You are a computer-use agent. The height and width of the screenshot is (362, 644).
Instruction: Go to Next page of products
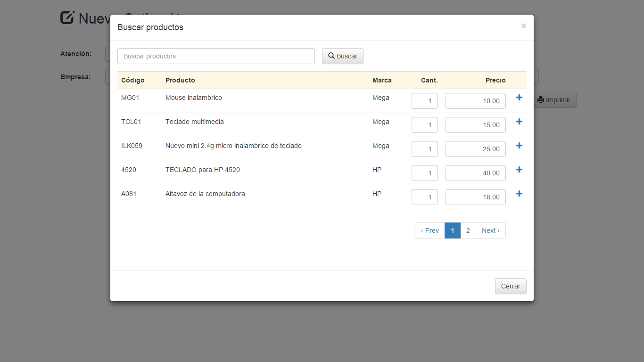490,230
